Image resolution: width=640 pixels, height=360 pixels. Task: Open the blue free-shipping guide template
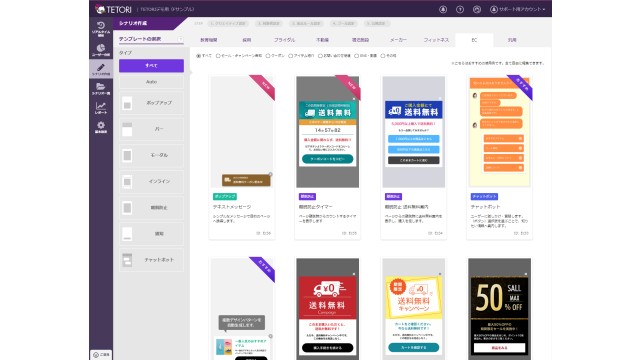point(413,157)
